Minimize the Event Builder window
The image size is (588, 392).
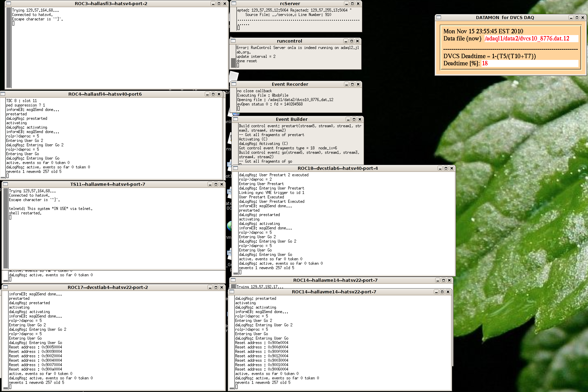[348, 119]
